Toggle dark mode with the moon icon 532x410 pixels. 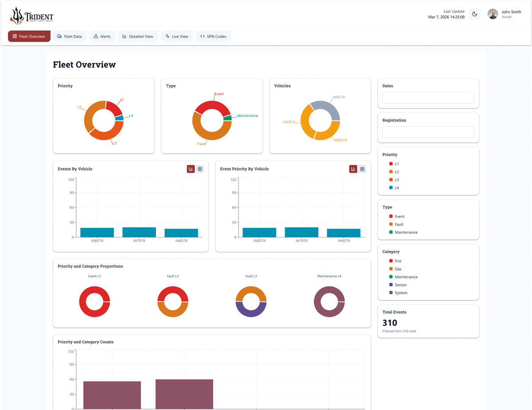point(474,14)
